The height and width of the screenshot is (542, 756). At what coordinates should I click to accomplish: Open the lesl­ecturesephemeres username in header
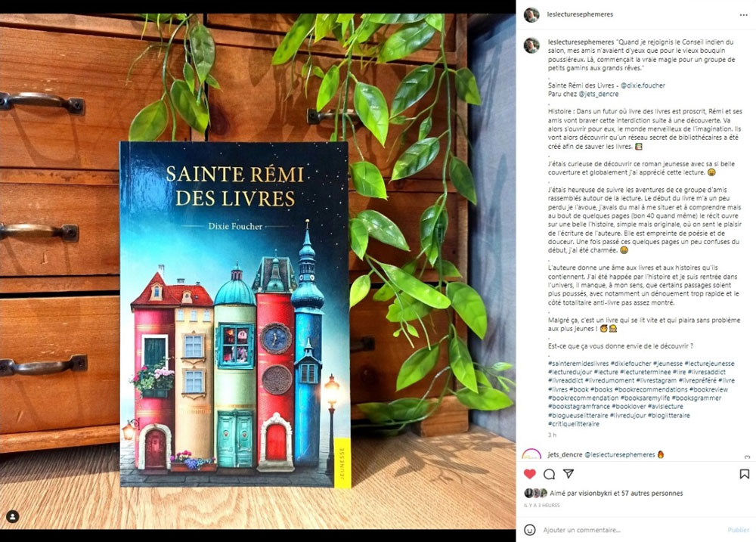(x=580, y=14)
